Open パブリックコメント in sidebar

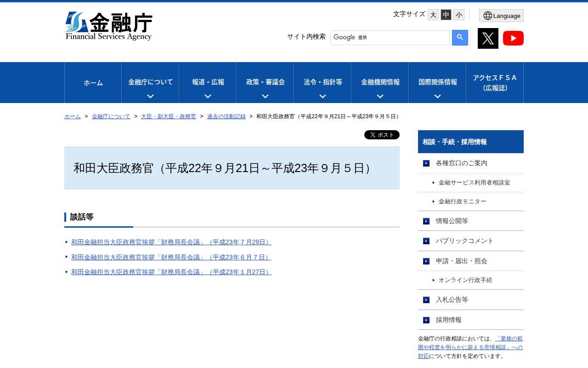[x=471, y=241]
